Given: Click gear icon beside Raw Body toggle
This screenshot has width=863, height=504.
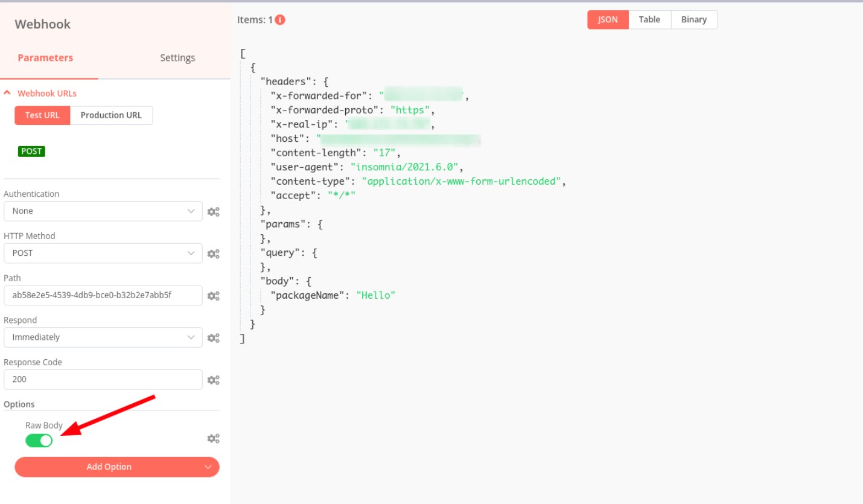Looking at the screenshot, I should click(x=213, y=439).
